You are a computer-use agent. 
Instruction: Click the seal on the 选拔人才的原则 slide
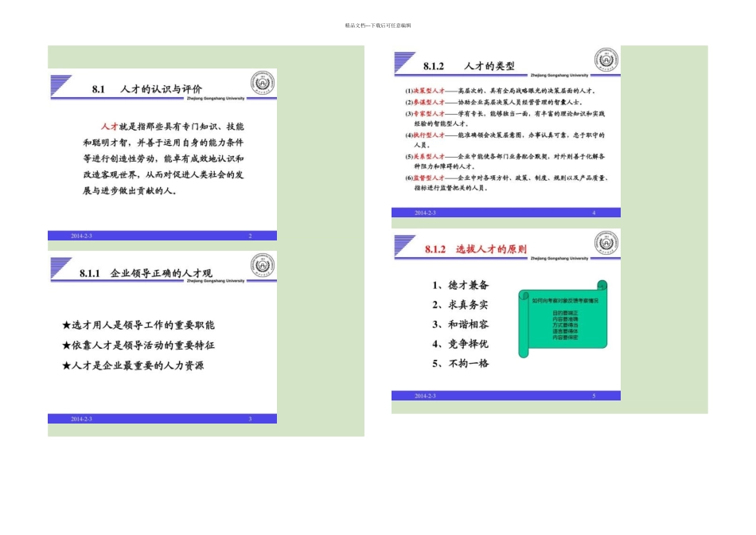point(606,243)
